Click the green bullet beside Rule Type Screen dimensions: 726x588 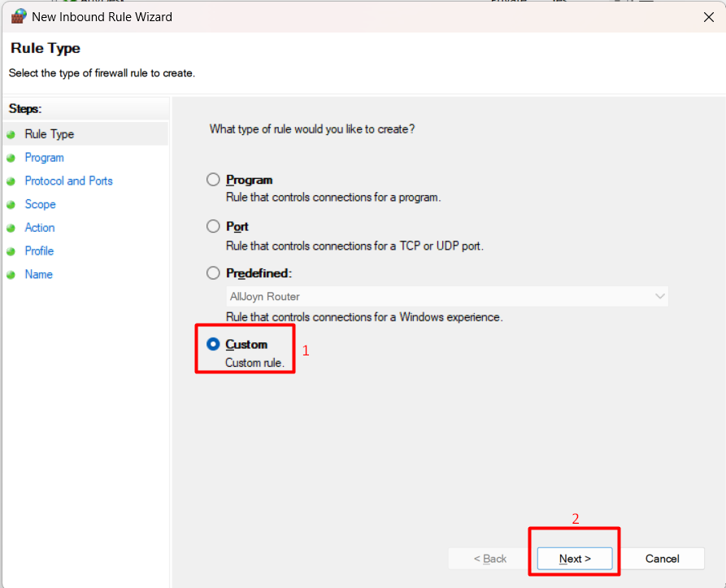click(11, 135)
